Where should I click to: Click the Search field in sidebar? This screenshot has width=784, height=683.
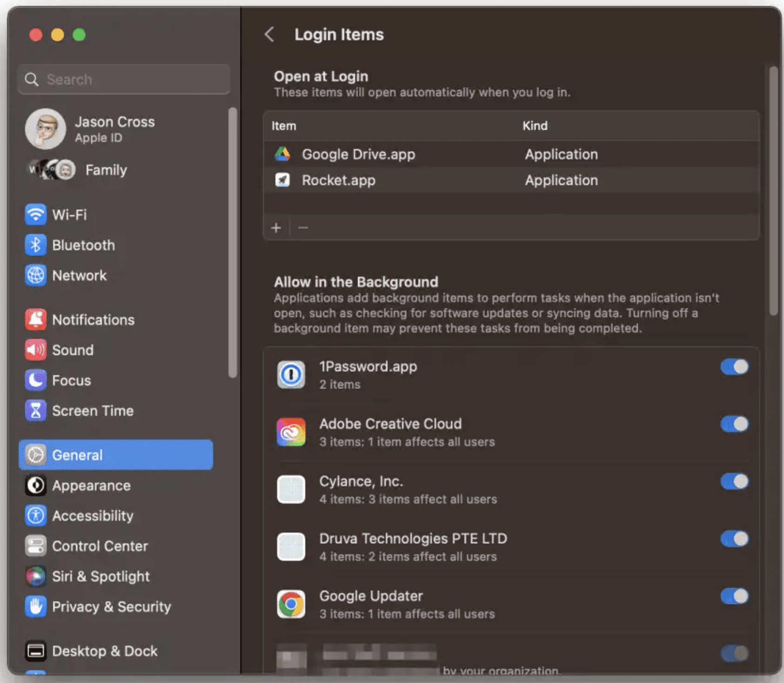point(124,80)
